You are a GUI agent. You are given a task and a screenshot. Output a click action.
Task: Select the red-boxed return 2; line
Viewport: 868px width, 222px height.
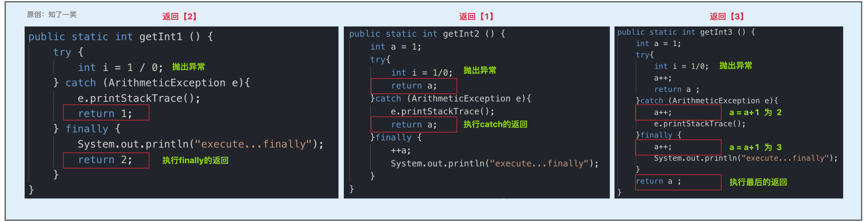pyautogui.click(x=106, y=161)
